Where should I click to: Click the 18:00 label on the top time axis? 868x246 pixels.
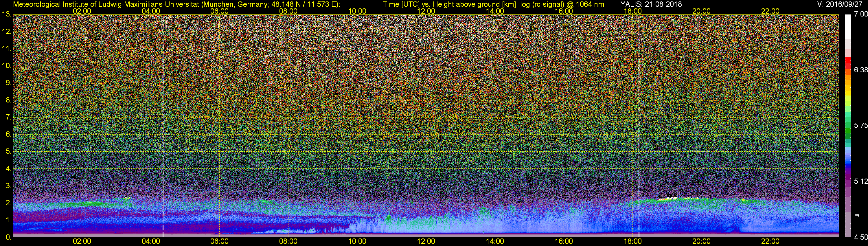[632, 11]
